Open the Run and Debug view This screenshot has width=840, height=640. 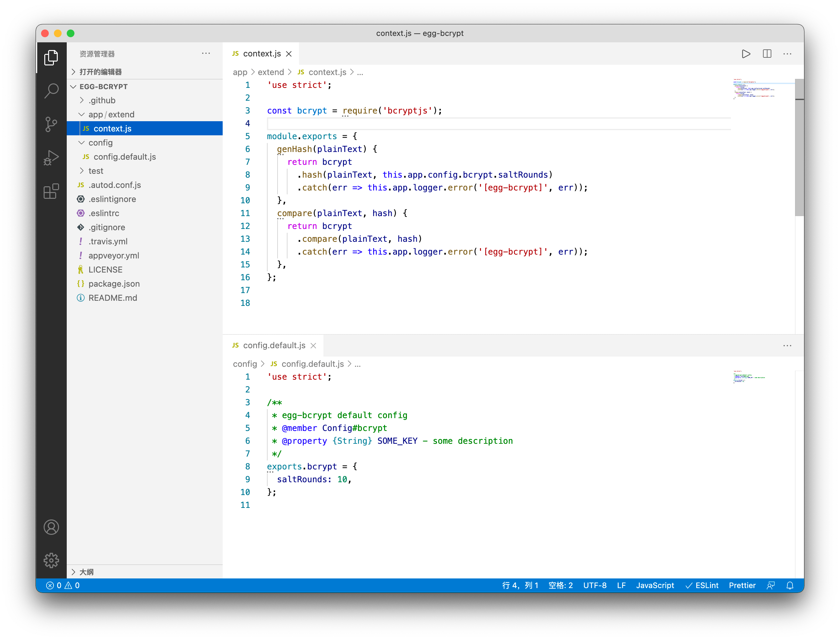51,157
